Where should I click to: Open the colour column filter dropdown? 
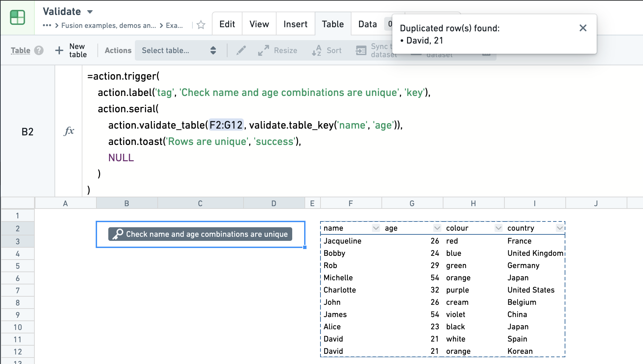498,228
